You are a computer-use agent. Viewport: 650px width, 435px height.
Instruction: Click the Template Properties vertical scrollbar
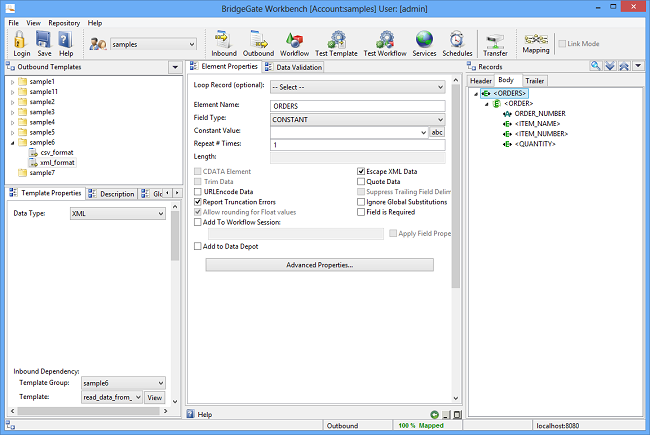click(175, 236)
